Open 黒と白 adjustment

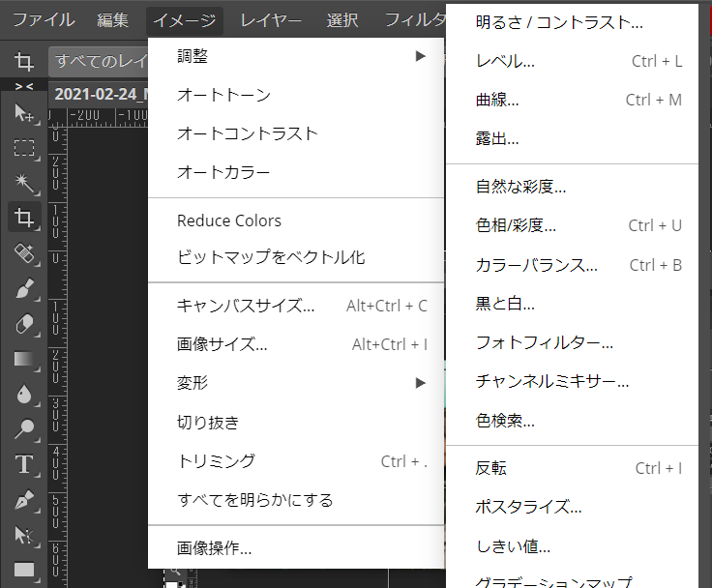572,304
